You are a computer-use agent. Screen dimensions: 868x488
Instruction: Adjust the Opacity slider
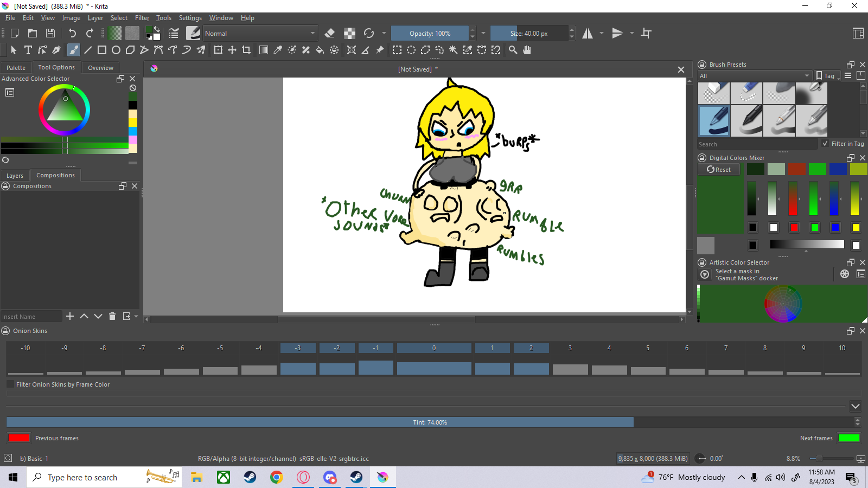[430, 33]
